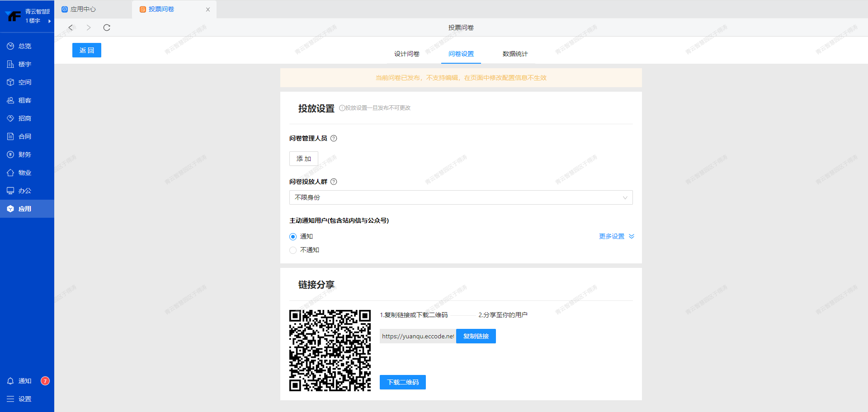This screenshot has height=412, width=868.
Task: Click the back navigation arrow
Action: tap(71, 28)
